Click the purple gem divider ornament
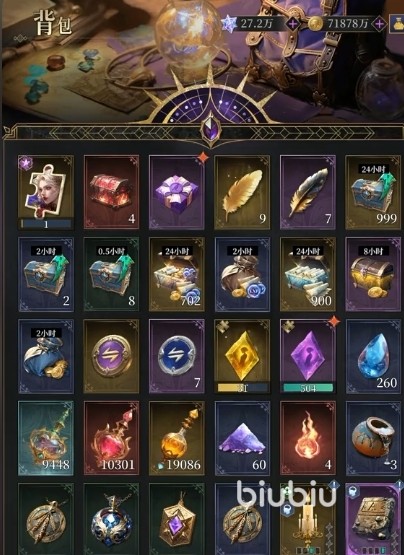 click(211, 129)
